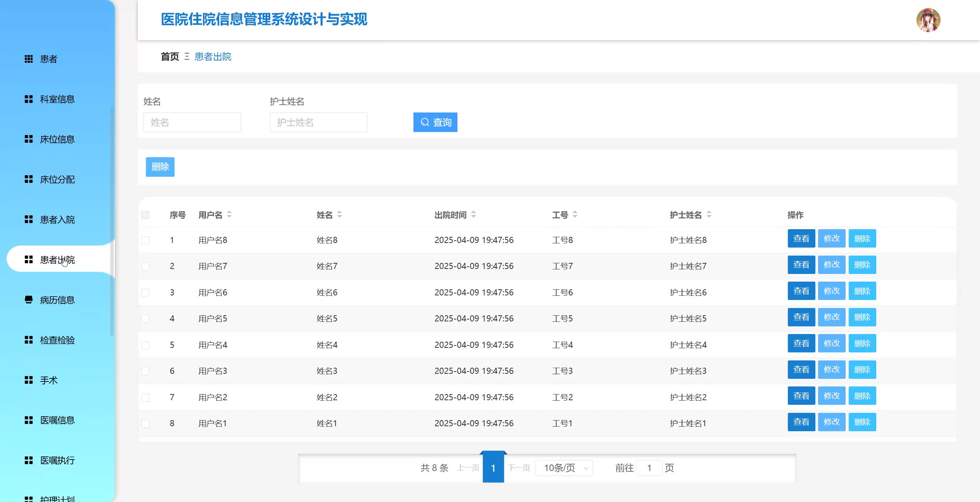
Task: Open the 10条/页 page size dropdown
Action: (564, 468)
